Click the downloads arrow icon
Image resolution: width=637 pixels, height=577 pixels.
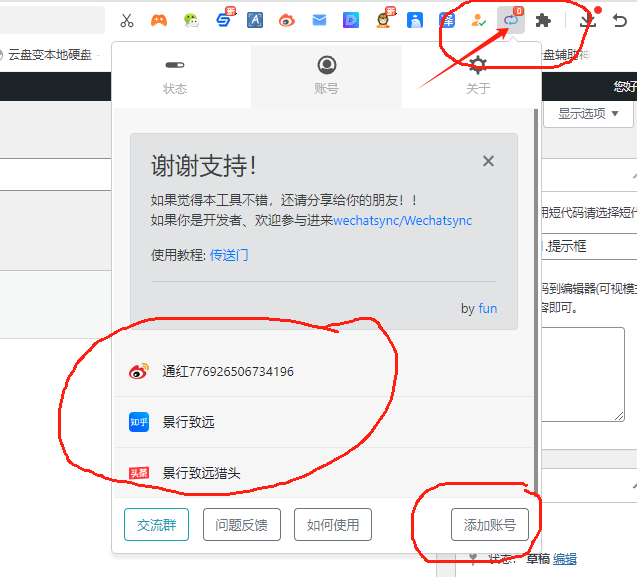coord(587,20)
